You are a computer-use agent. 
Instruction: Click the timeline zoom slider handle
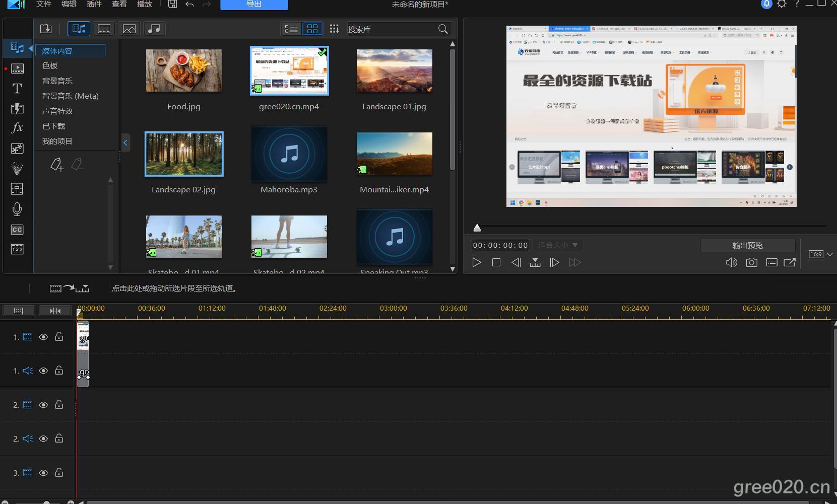pyautogui.click(x=46, y=502)
